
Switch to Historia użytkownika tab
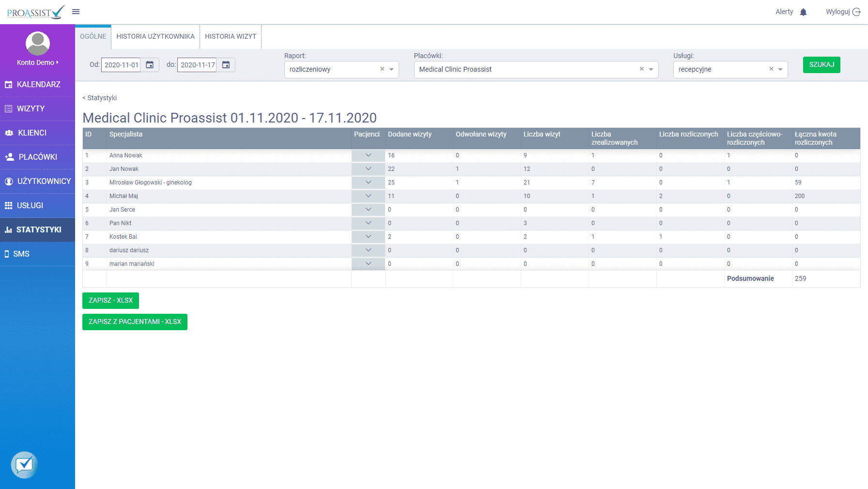[x=155, y=37]
